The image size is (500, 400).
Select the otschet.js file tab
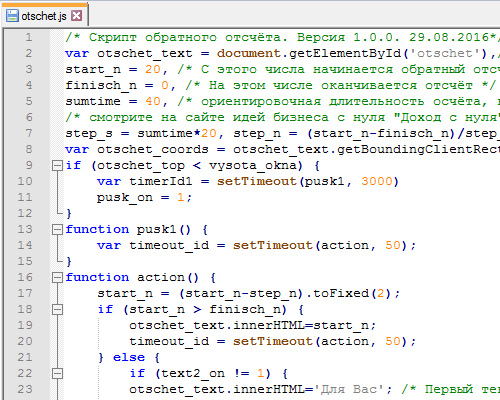[x=44, y=16]
